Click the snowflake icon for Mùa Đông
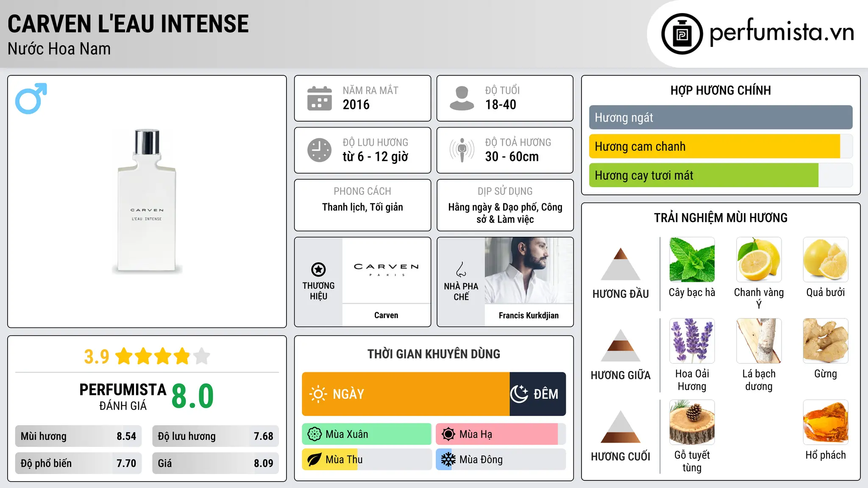 pos(448,460)
